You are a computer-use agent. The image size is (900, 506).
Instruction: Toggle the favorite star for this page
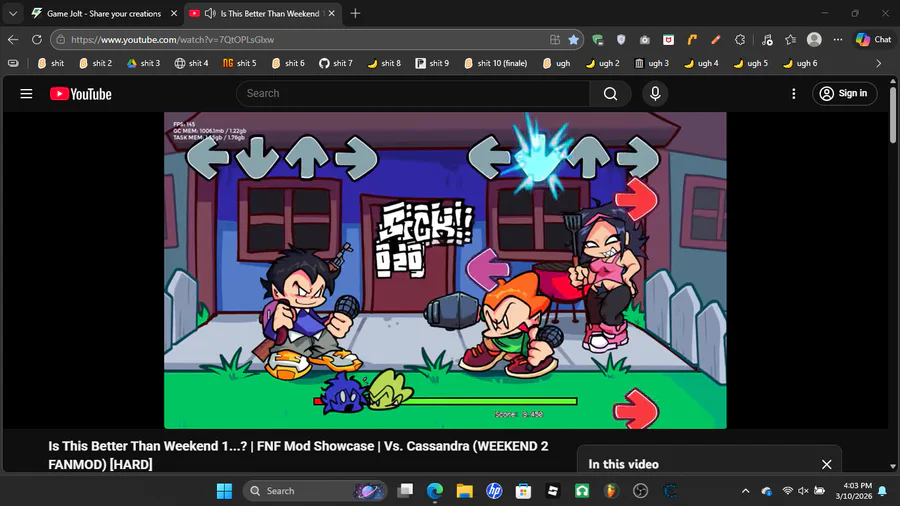(573, 40)
